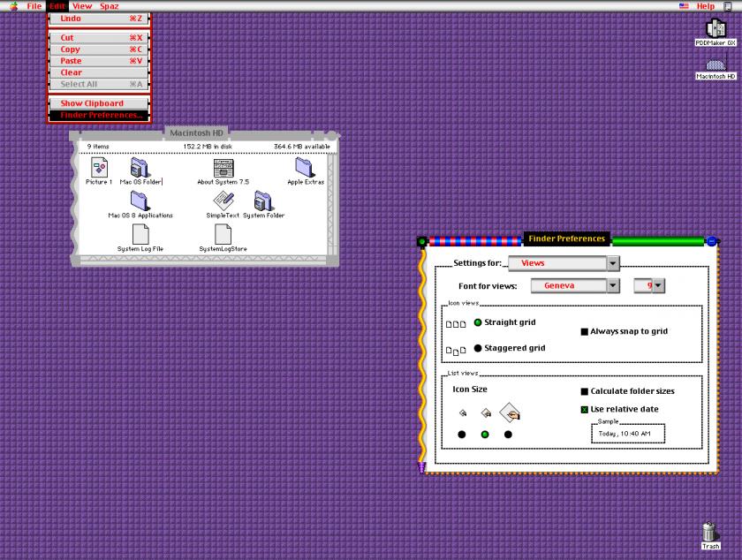Image resolution: width=742 pixels, height=560 pixels.
Task: Open the Font for views Geneva dropdown
Action: tap(575, 286)
